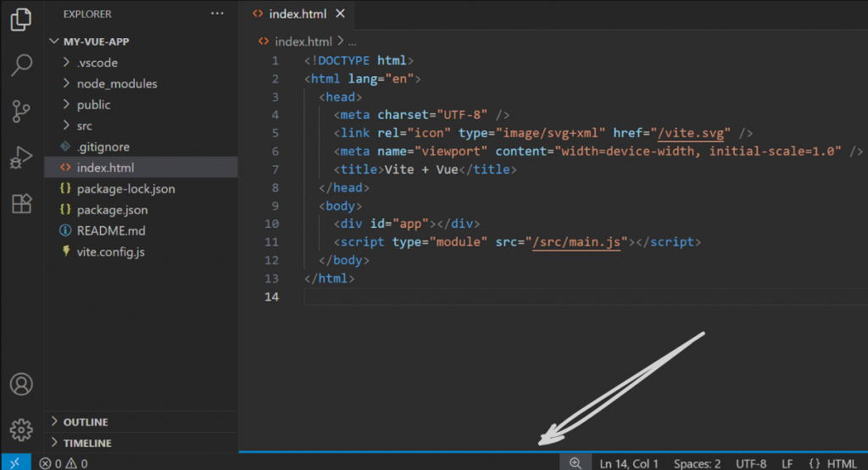Open the Manage gear icon
Image resolution: width=868 pixels, height=470 pixels.
coord(21,429)
